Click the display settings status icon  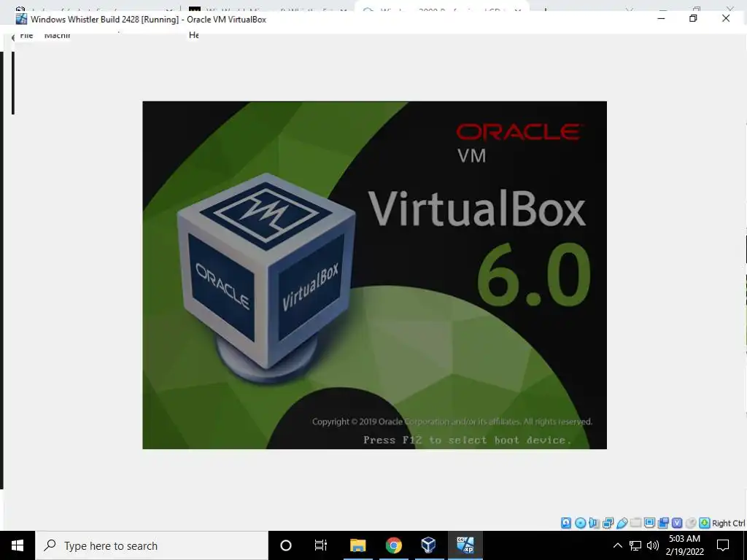pos(649,523)
